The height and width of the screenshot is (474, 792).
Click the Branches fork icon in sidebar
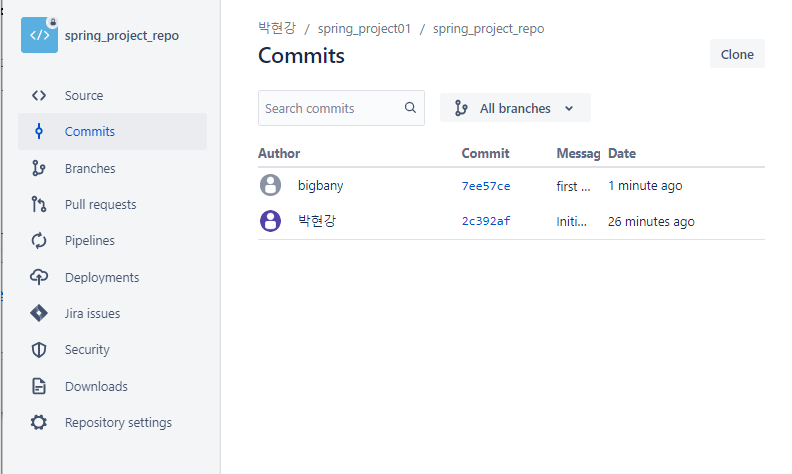coord(39,168)
